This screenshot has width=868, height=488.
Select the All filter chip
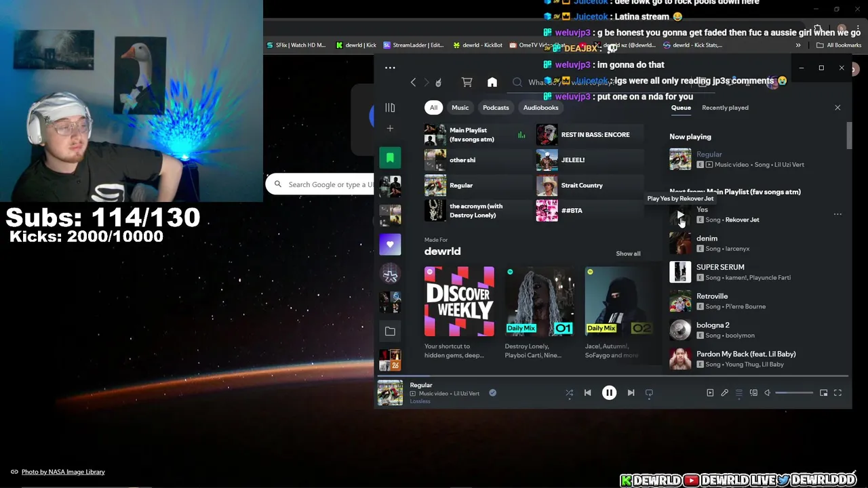pyautogui.click(x=433, y=108)
